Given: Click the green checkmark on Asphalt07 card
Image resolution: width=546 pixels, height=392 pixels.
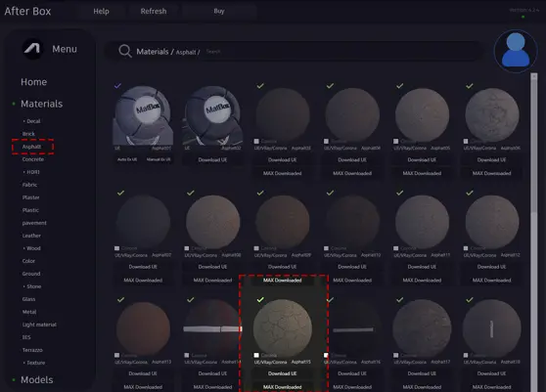Looking at the screenshot, I should (x=120, y=193).
